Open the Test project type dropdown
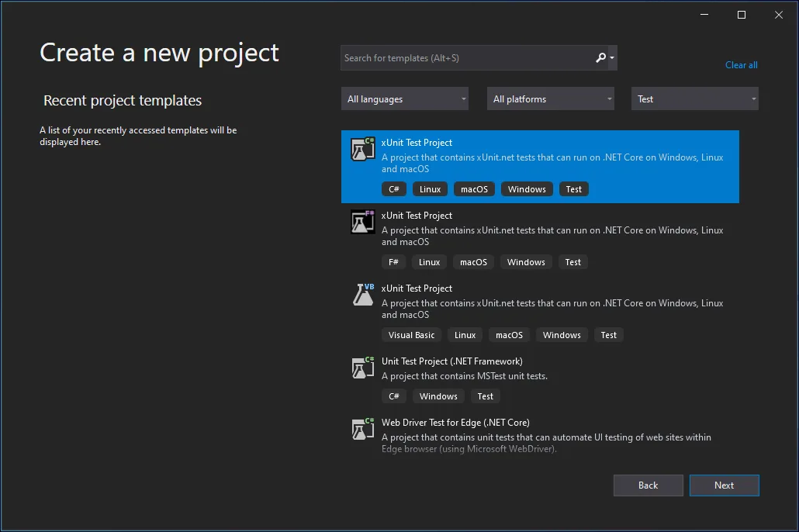The image size is (799, 532). coord(694,98)
